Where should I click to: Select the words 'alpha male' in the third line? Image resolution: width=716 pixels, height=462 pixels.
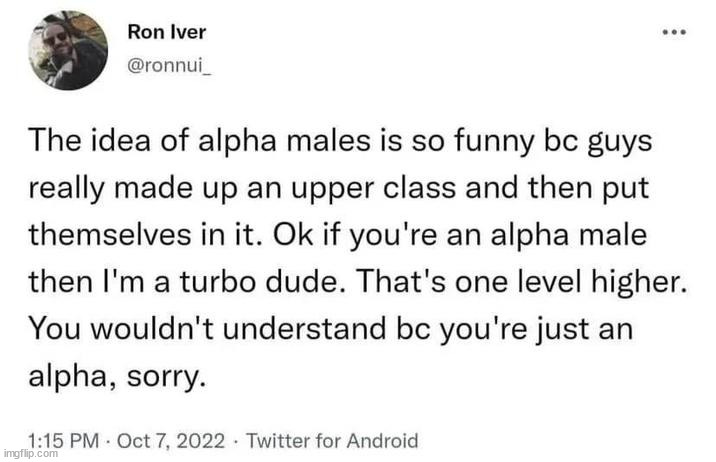tap(569, 235)
